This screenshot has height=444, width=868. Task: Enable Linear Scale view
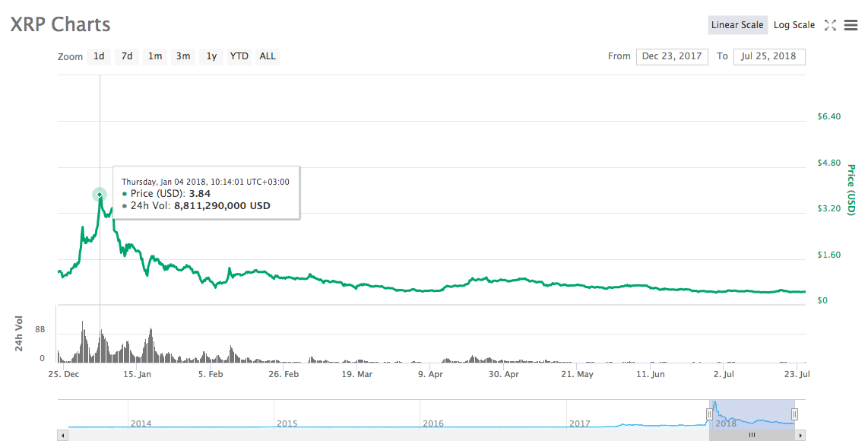737,24
